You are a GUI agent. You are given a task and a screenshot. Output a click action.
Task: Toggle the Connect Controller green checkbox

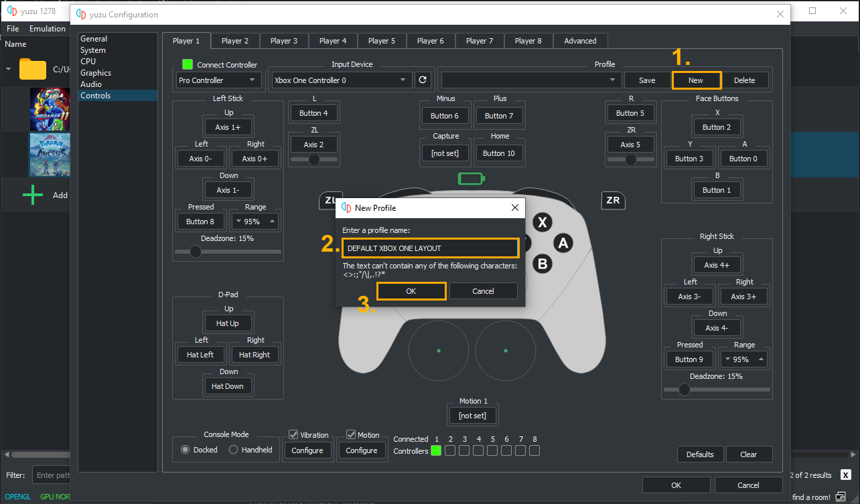188,65
